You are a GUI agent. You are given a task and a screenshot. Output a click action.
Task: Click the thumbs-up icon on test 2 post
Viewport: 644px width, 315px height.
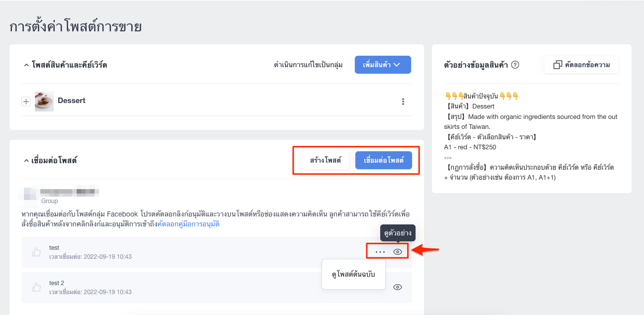36,288
